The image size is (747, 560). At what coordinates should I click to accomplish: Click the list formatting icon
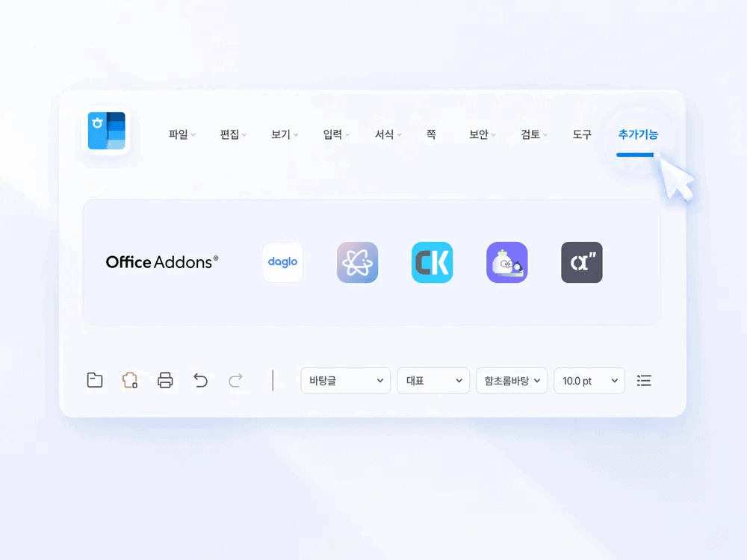(x=644, y=381)
